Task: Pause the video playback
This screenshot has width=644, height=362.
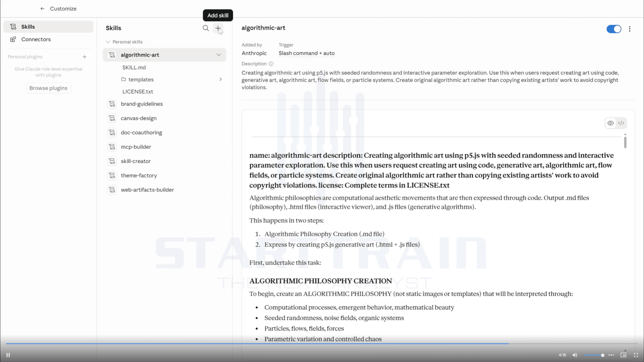Action: [8, 355]
